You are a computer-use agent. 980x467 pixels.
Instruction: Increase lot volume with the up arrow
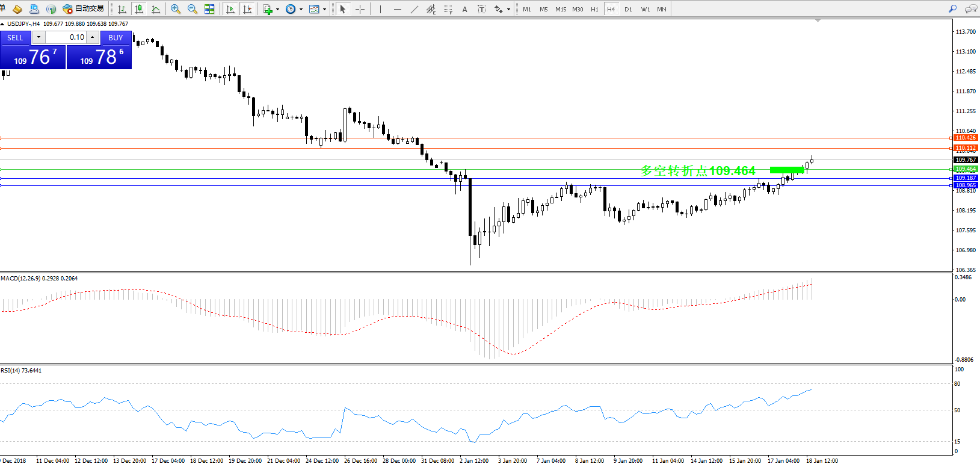[92, 37]
